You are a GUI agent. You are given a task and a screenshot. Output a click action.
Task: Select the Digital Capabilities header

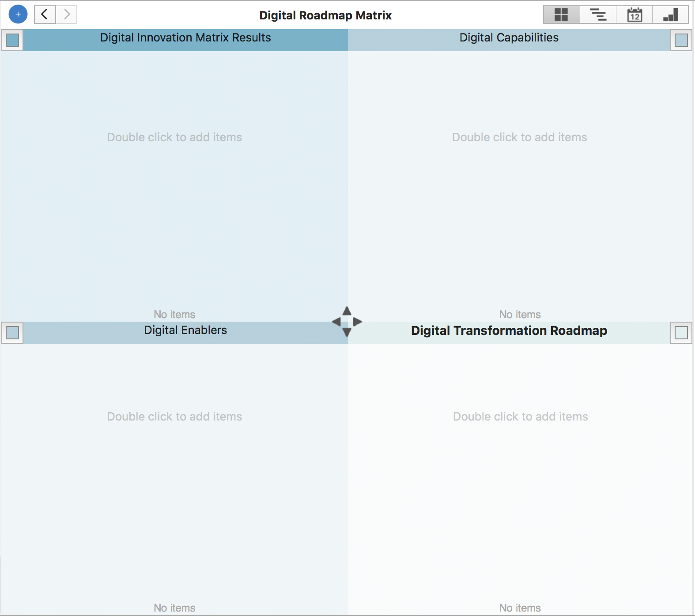(x=509, y=38)
